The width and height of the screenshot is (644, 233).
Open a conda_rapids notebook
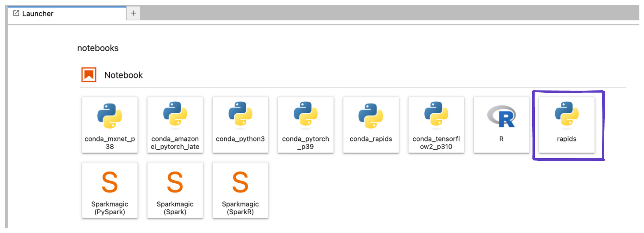click(x=371, y=125)
